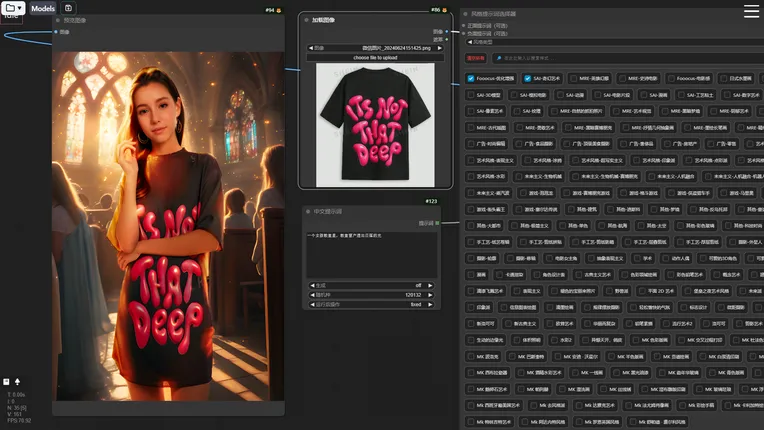This screenshot has width=764, height=430.
Task: Uncheck the Fooocus-优化增强 style checkbox
Action: click(471, 78)
